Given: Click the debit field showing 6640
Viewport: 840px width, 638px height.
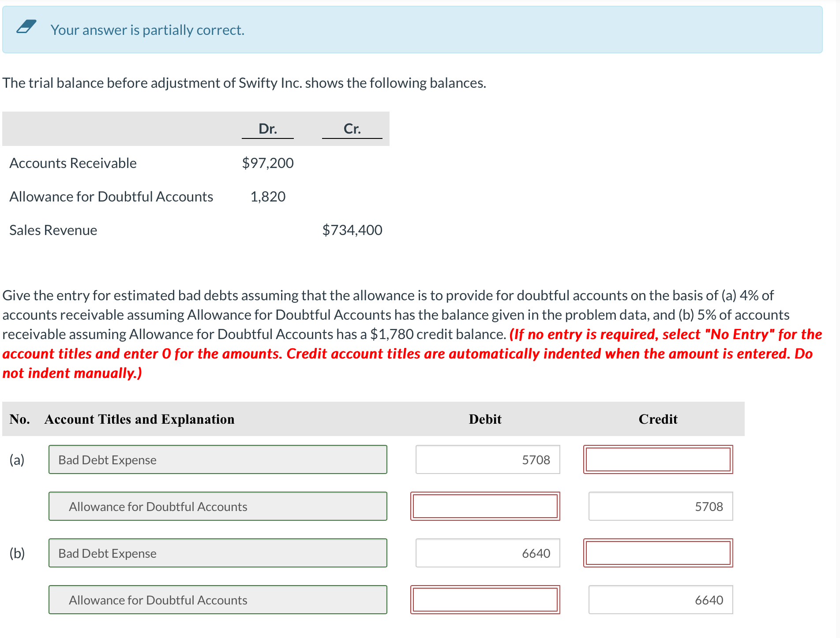Looking at the screenshot, I should 487,553.
